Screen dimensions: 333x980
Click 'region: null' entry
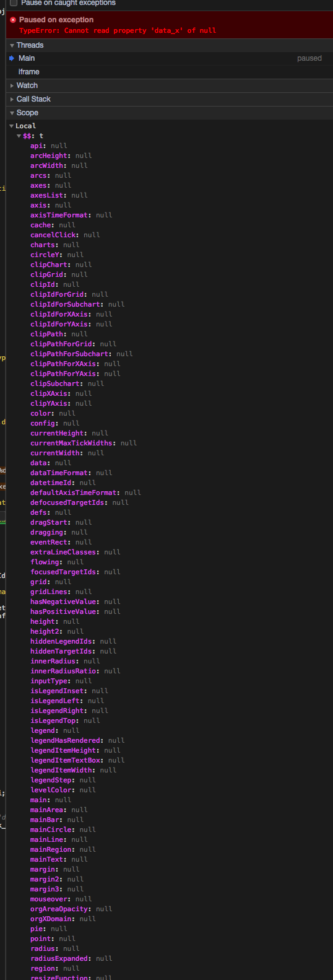click(55, 968)
